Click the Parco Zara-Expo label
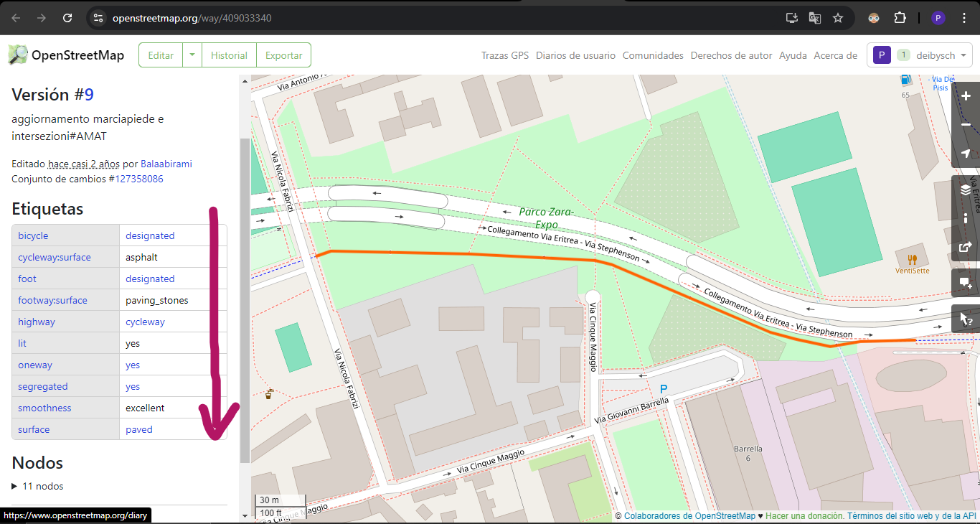The width and height of the screenshot is (980, 524). point(547,218)
